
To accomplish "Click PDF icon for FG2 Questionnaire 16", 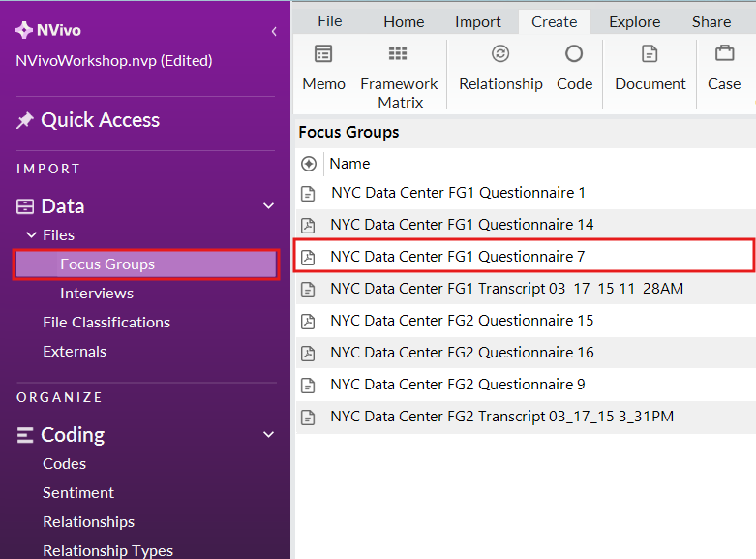I will [308, 354].
